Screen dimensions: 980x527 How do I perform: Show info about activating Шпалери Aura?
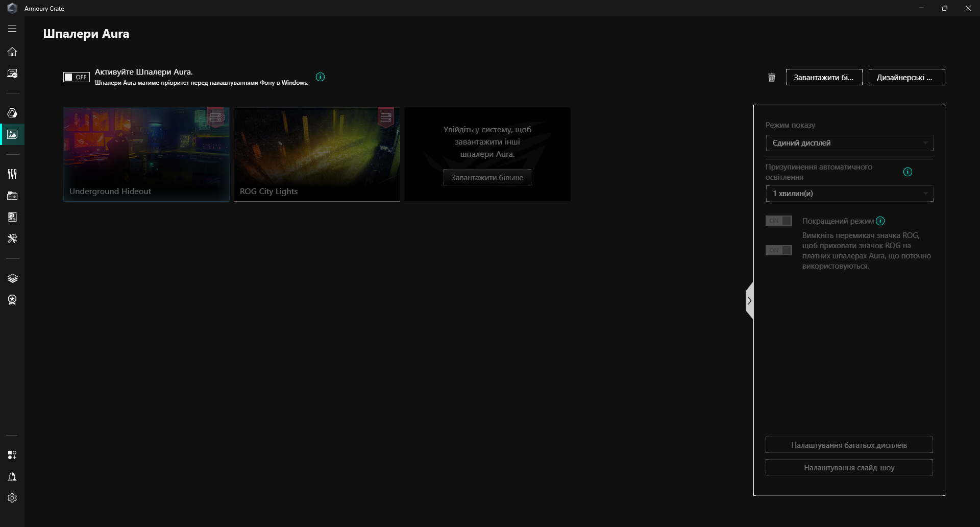(320, 77)
